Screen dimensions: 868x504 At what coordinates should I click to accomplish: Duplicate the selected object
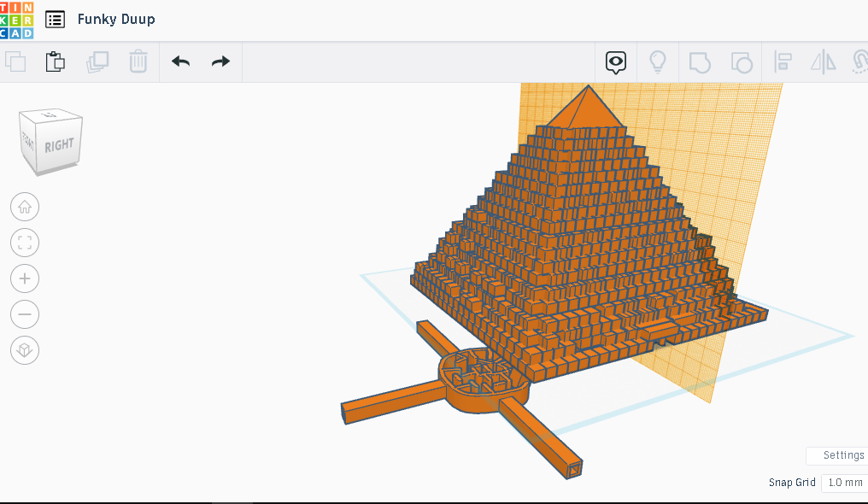(97, 62)
